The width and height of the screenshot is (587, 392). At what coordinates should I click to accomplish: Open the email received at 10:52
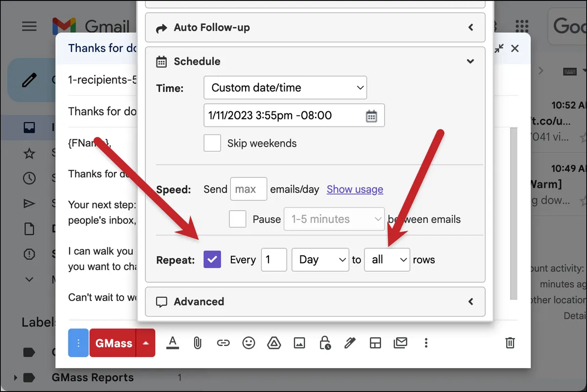coord(559,121)
